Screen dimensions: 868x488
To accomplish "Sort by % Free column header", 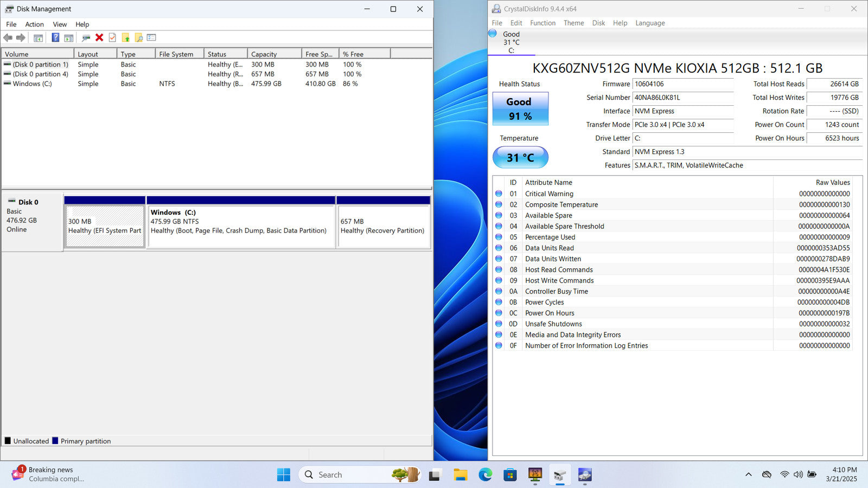I will coord(365,54).
